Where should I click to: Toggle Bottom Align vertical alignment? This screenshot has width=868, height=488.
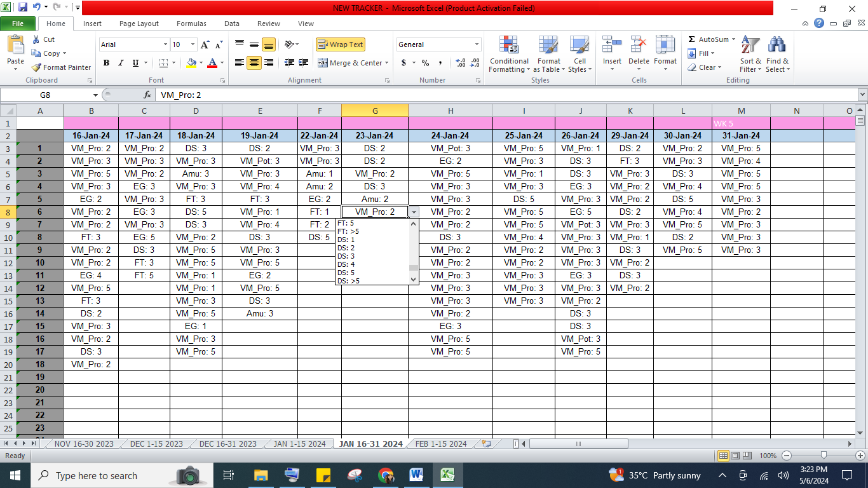pyautogui.click(x=269, y=44)
